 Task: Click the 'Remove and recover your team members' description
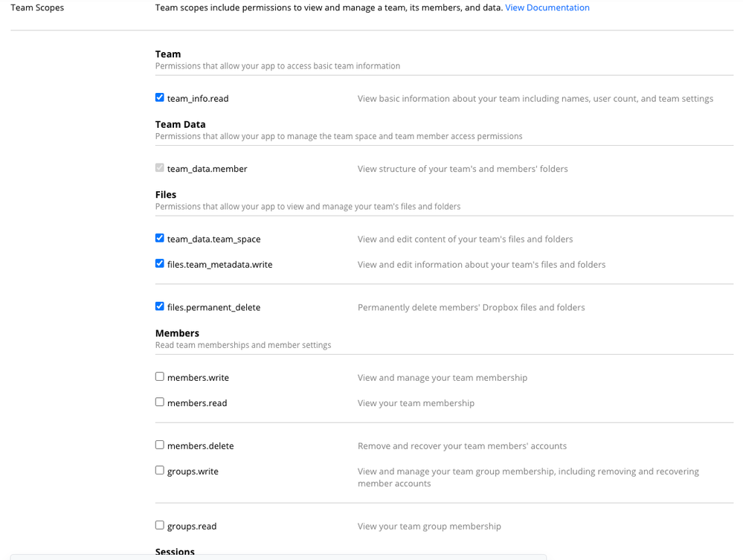point(462,446)
